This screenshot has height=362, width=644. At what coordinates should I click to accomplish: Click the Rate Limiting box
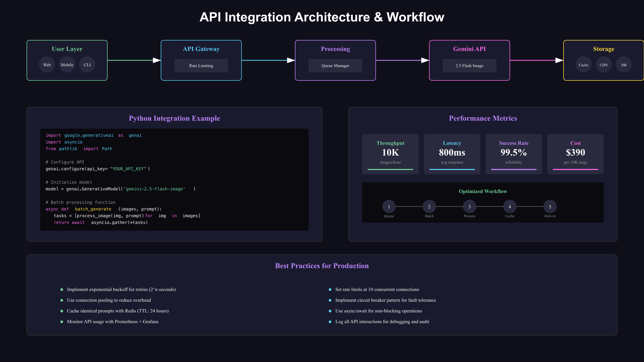(201, 66)
